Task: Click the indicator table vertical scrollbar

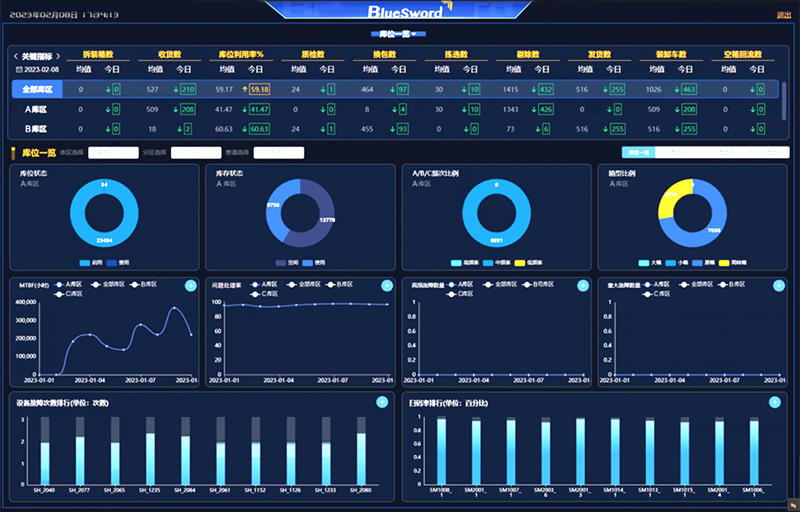Action: [x=783, y=100]
